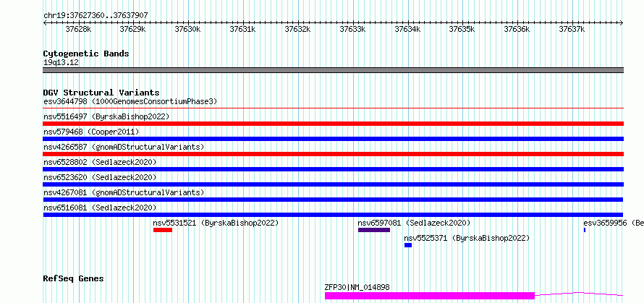Click the nsv4267081 blue variant bar
The height and width of the screenshot is (303, 644).
[333, 200]
